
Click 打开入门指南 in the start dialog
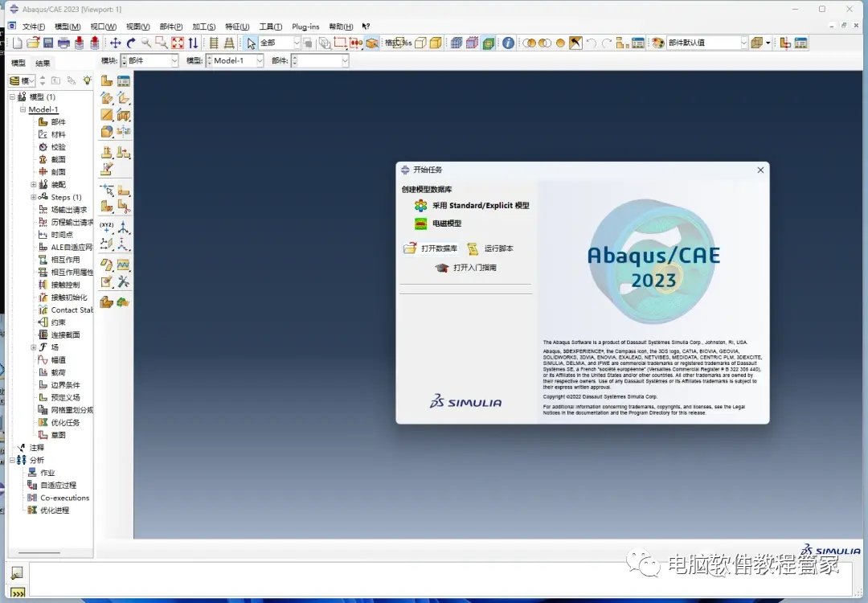[x=465, y=268]
